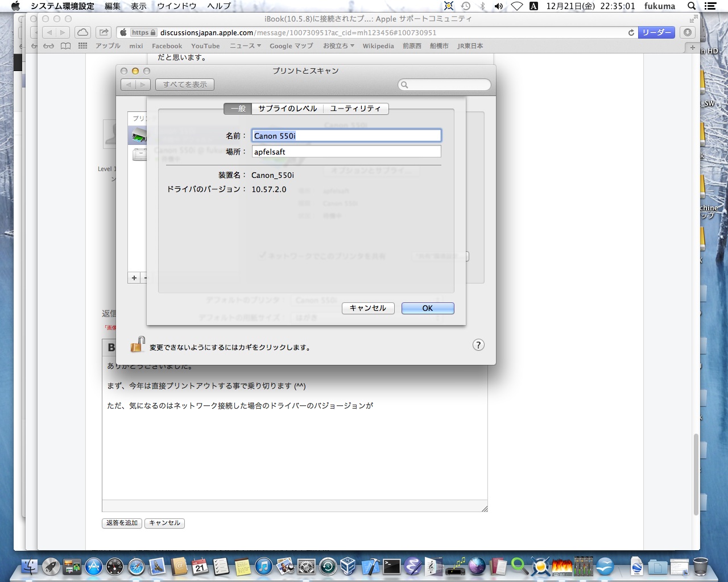Click the 場所 field containing apfelsaft
This screenshot has width=728, height=582.
(346, 152)
